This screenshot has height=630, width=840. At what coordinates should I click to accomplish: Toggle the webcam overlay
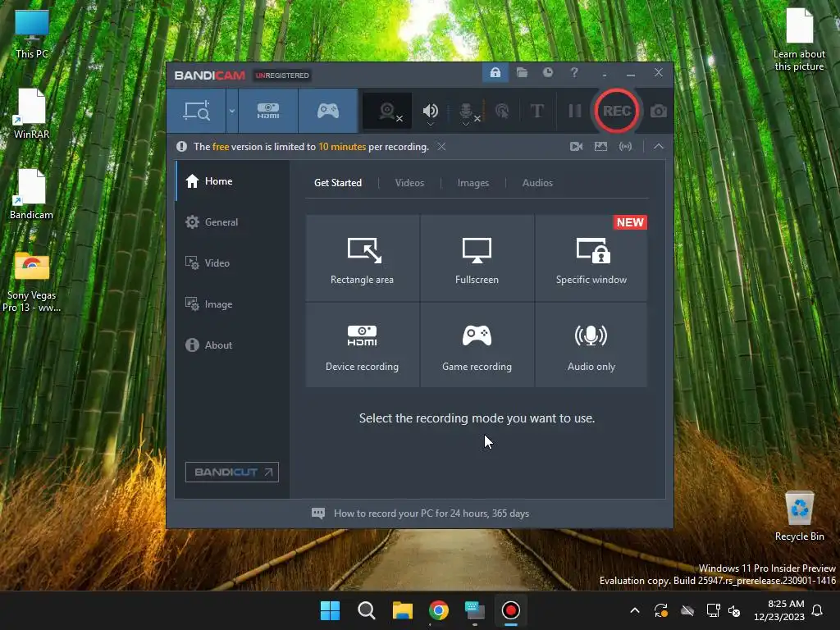tap(388, 111)
